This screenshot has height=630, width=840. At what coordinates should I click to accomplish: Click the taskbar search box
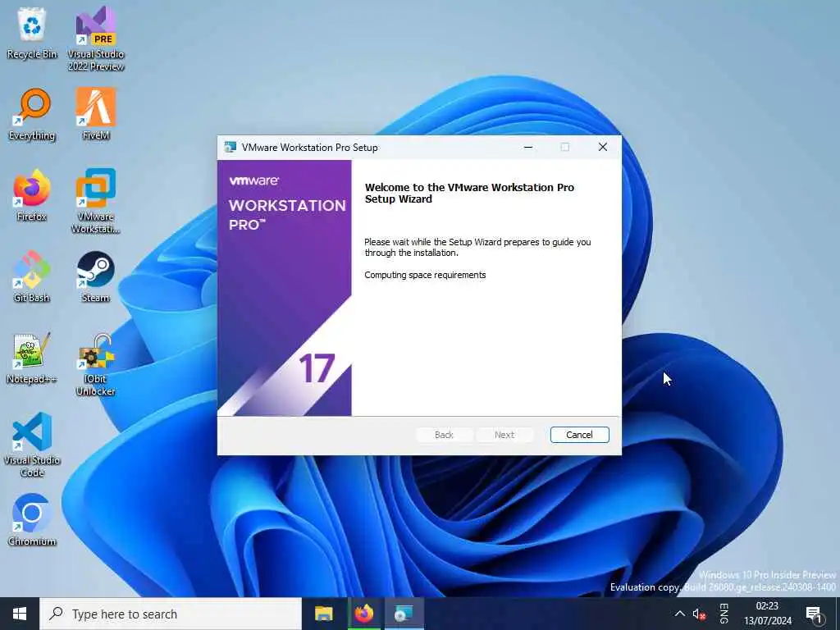coord(171,614)
